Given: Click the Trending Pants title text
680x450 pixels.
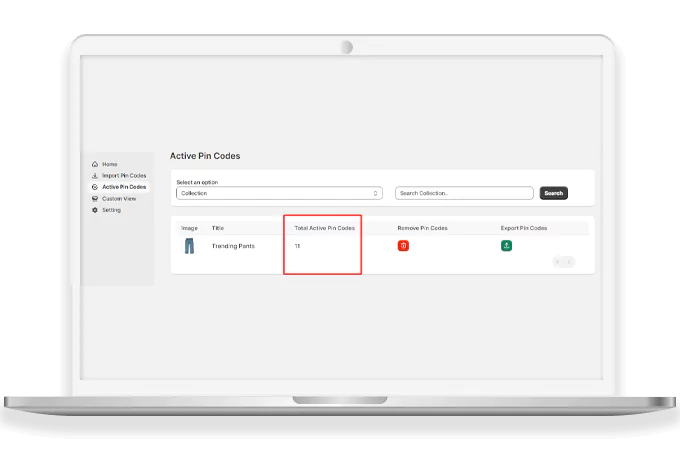Looking at the screenshot, I should coord(233,246).
